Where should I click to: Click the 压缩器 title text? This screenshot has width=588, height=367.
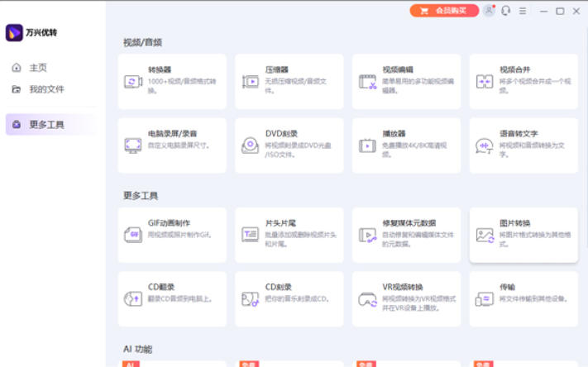point(277,69)
